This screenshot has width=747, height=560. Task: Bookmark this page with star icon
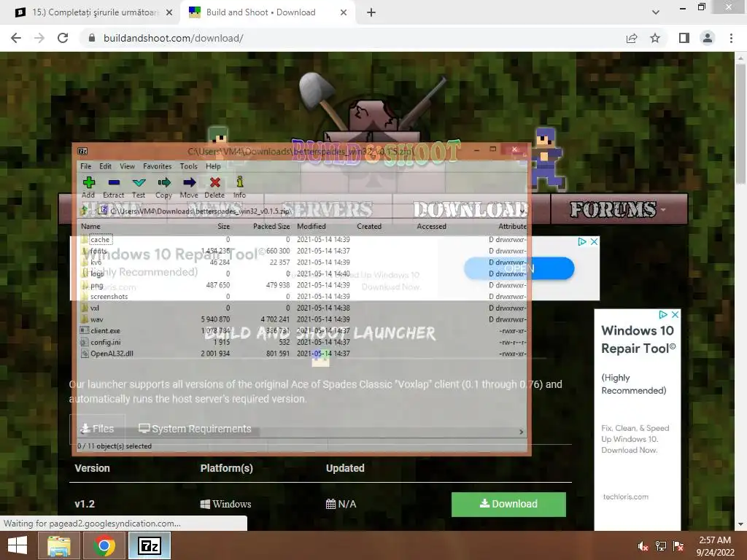tap(655, 38)
